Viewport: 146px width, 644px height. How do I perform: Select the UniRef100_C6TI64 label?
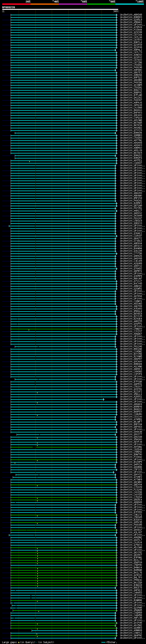coord(131,35)
